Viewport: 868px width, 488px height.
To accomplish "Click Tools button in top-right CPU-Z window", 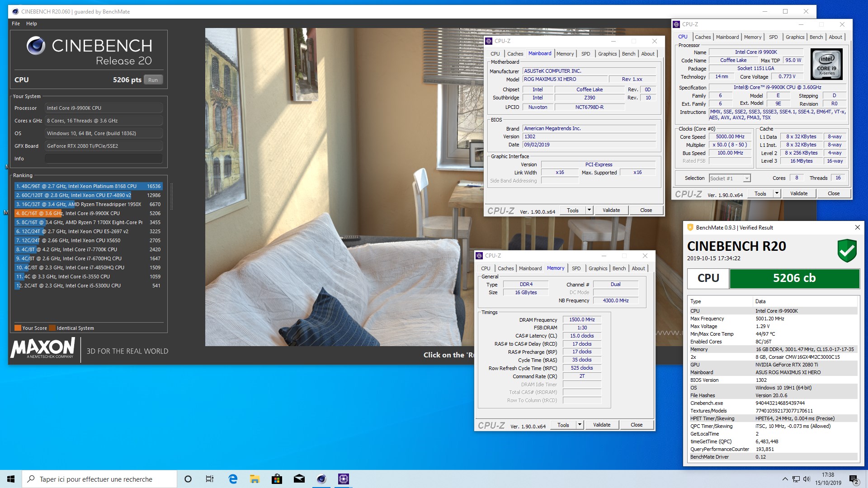I will (760, 194).
